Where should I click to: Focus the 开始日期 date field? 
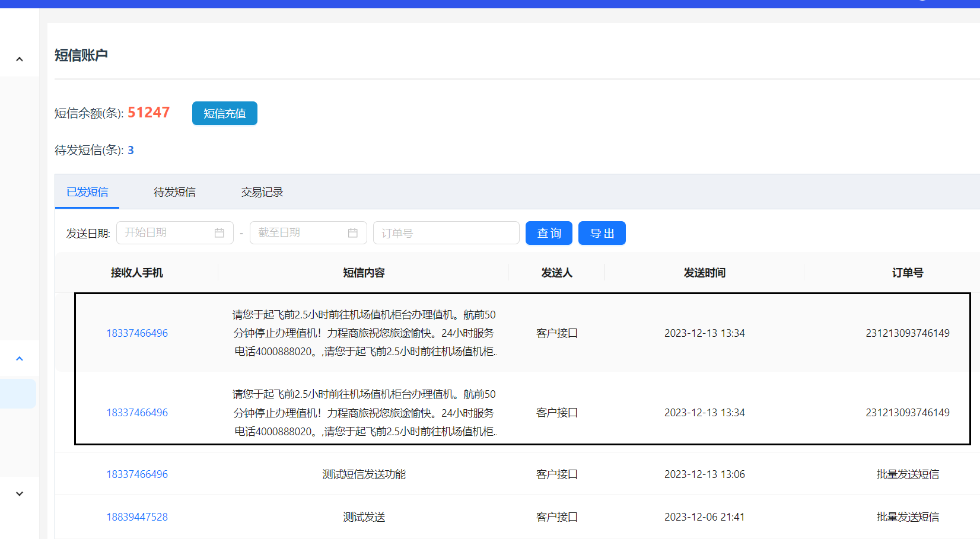coord(166,233)
